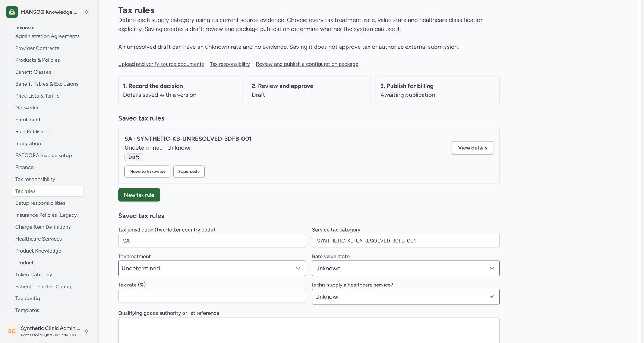The width and height of the screenshot is (644, 343).
Task: Open Product Knowledge in the sidebar
Action: (x=38, y=251)
